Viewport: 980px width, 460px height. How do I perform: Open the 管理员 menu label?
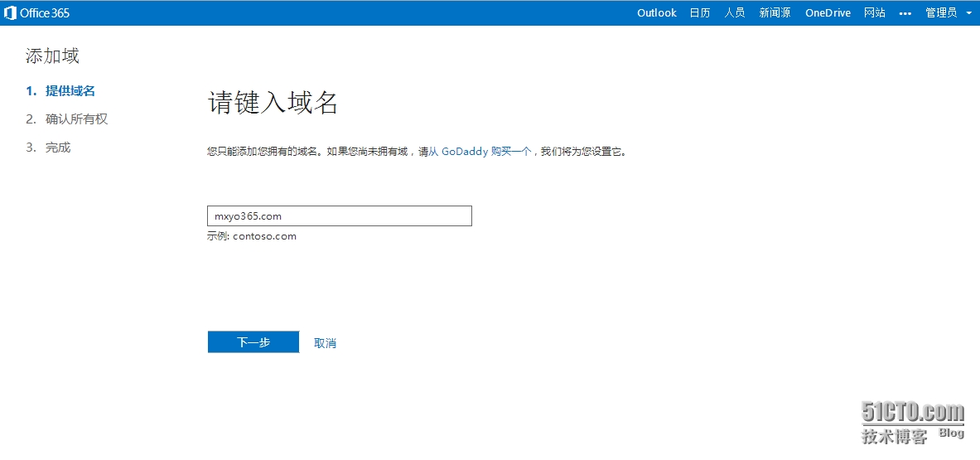point(941,13)
